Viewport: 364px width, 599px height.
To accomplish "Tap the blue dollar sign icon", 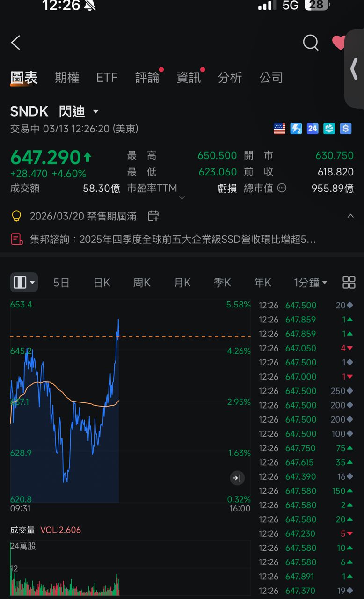I will coord(345,129).
